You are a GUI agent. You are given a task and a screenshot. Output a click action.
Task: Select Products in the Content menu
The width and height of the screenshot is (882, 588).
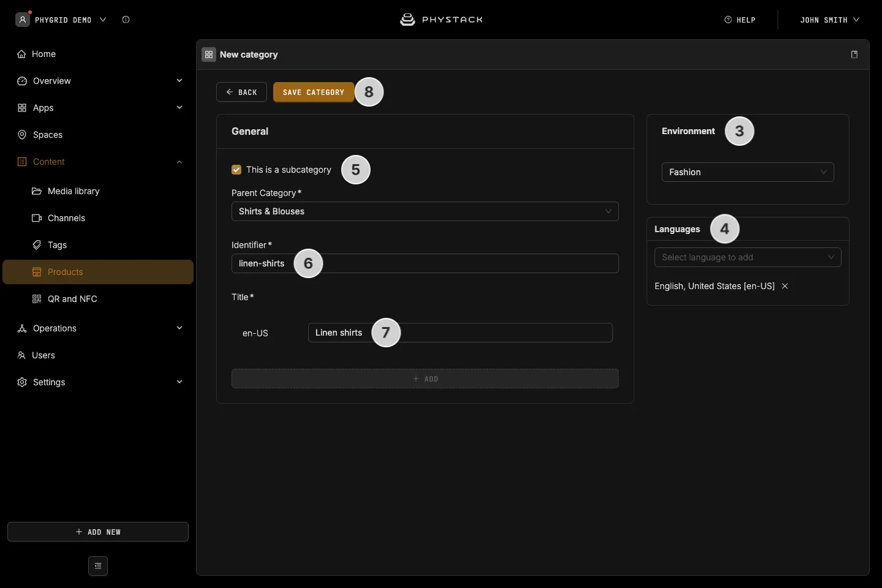pyautogui.click(x=98, y=272)
